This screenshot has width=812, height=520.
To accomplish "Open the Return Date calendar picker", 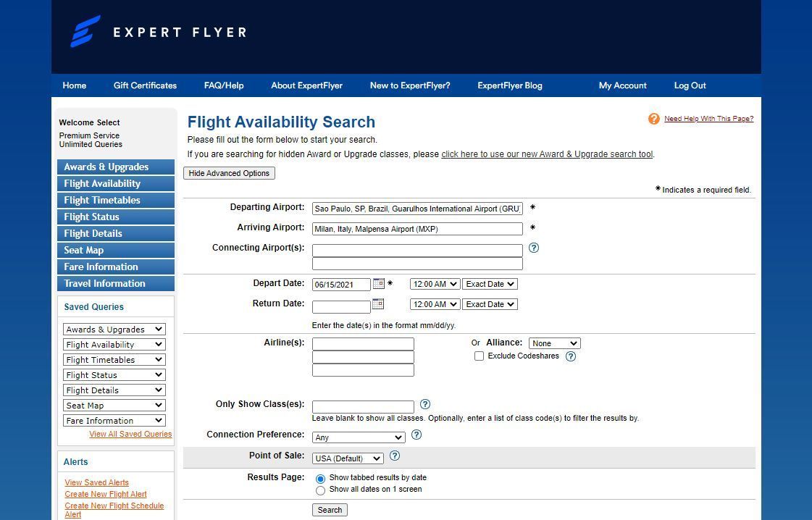I will point(379,303).
